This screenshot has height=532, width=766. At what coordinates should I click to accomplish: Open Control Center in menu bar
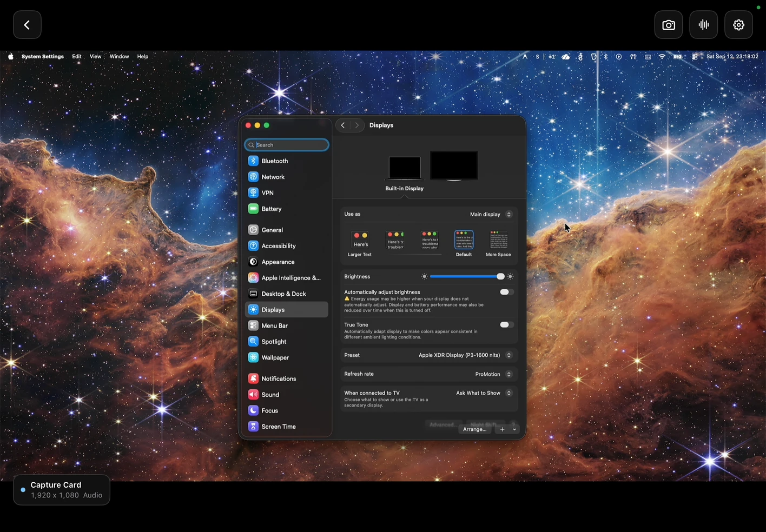pyautogui.click(x=695, y=56)
